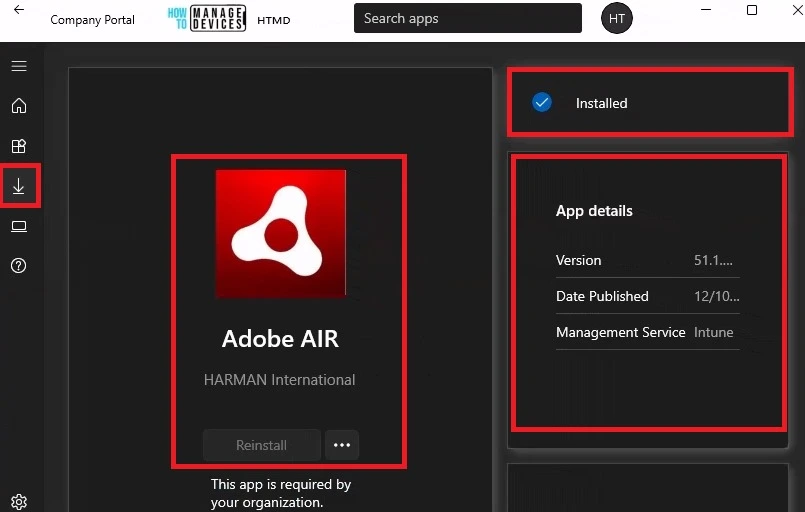805x512 pixels.
Task: Select the HARMAN International publisher text
Action: pos(279,380)
